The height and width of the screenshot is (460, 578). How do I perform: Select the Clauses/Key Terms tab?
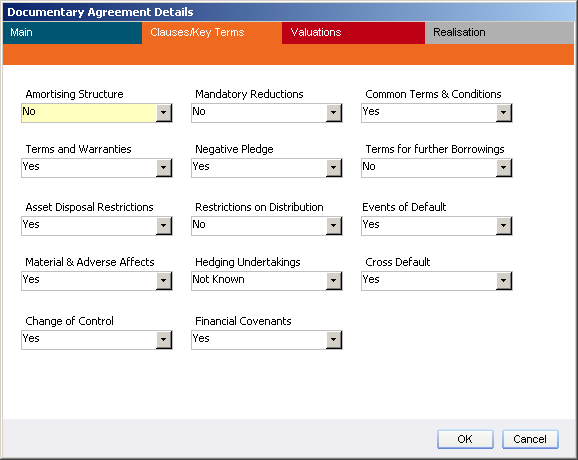point(212,33)
